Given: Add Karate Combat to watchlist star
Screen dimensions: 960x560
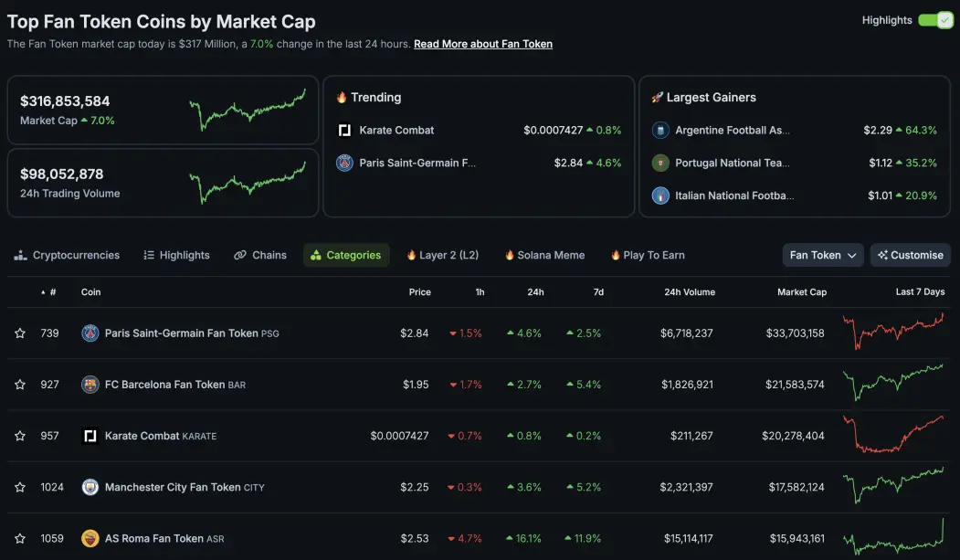Looking at the screenshot, I should click(x=20, y=436).
